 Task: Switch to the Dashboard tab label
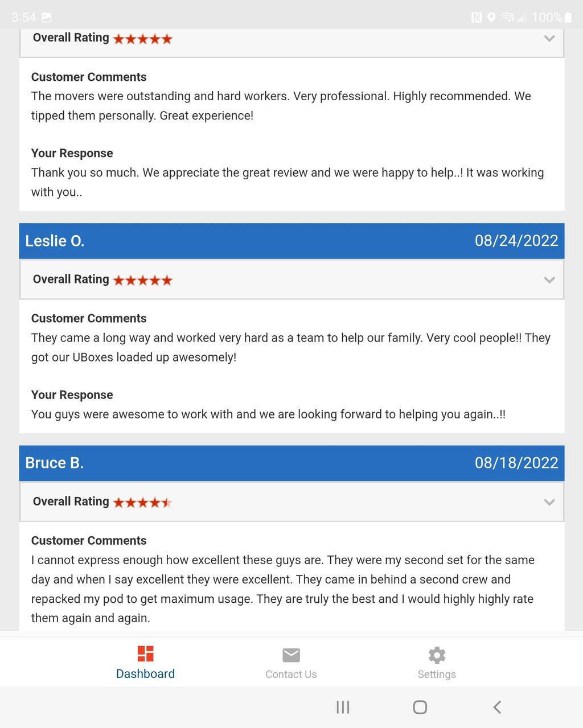[x=145, y=674]
